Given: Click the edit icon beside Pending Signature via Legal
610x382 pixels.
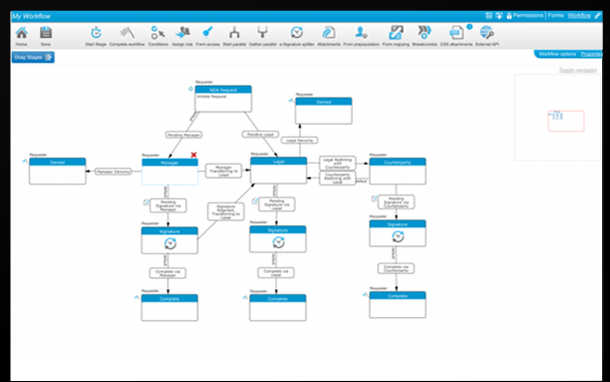Looking at the screenshot, I should pos(255,201).
